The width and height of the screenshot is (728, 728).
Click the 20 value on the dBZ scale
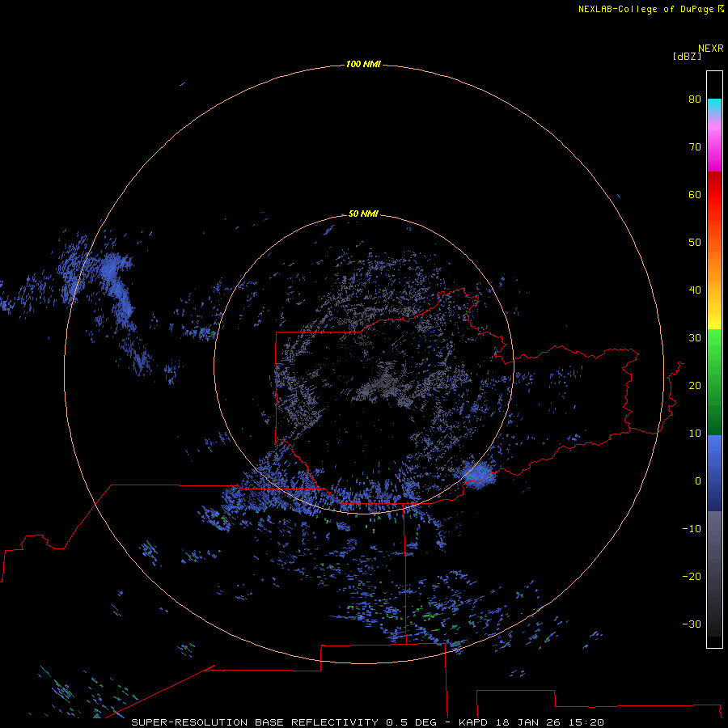pyautogui.click(x=695, y=385)
